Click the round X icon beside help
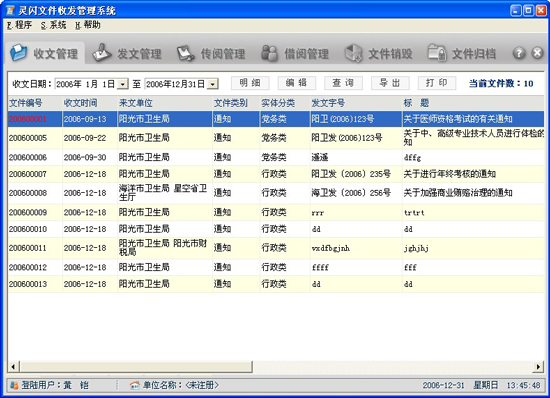Image resolution: width=550 pixels, height=398 pixels. (537, 53)
